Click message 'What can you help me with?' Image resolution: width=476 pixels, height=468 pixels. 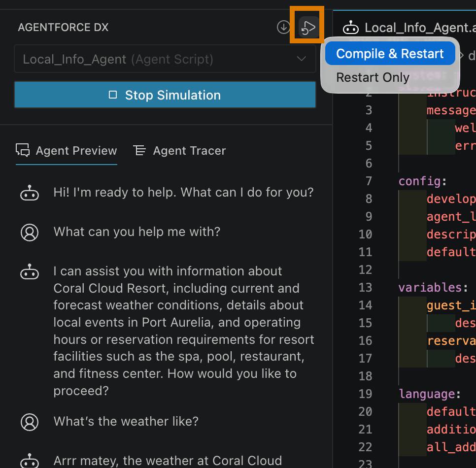click(137, 232)
